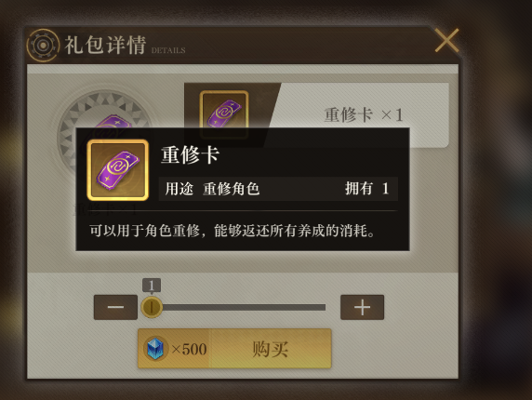Click the 用途 重修角色 info line
This screenshot has height=400, width=532.
(212, 189)
